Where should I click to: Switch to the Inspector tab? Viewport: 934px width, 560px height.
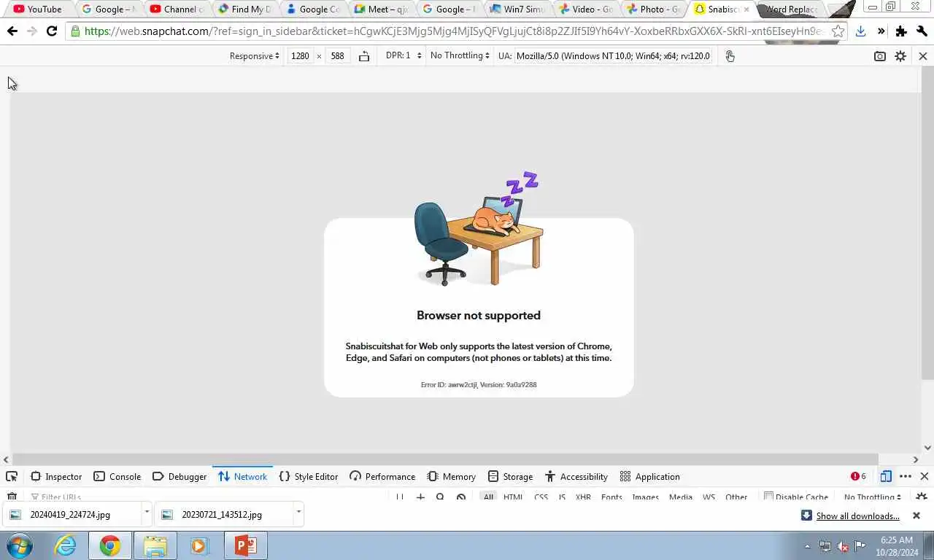tap(56, 476)
